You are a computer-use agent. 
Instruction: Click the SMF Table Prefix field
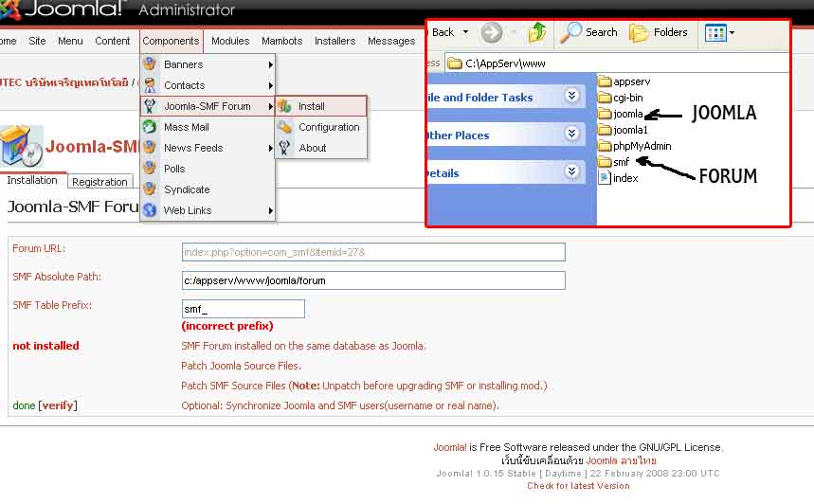243,309
